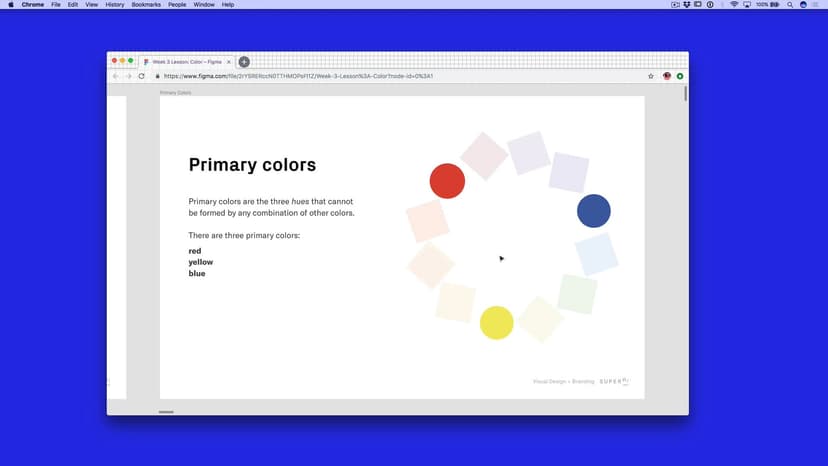Viewport: 828px width, 466px height.
Task: Click the browser forward arrow
Action: pyautogui.click(x=128, y=76)
